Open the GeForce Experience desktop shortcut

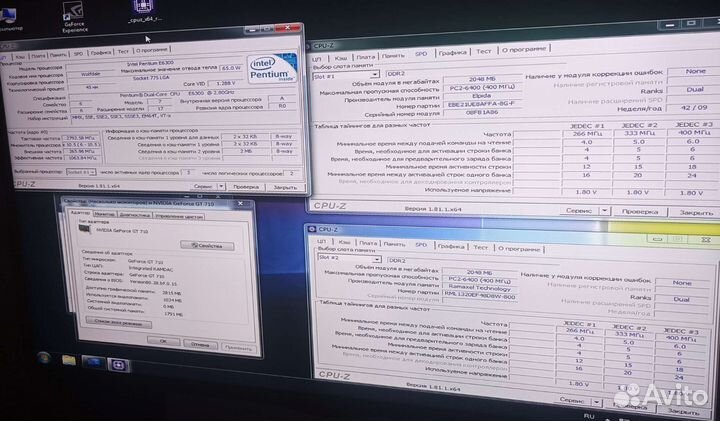73,17
